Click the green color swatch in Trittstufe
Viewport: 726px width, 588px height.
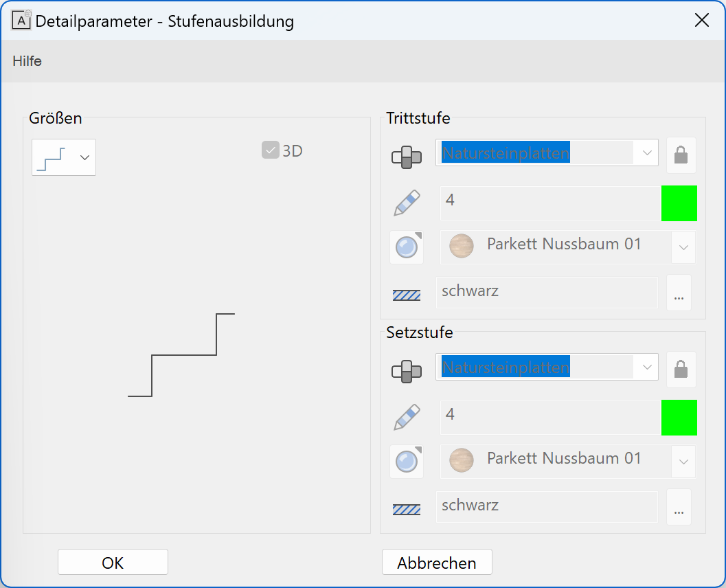click(x=679, y=203)
